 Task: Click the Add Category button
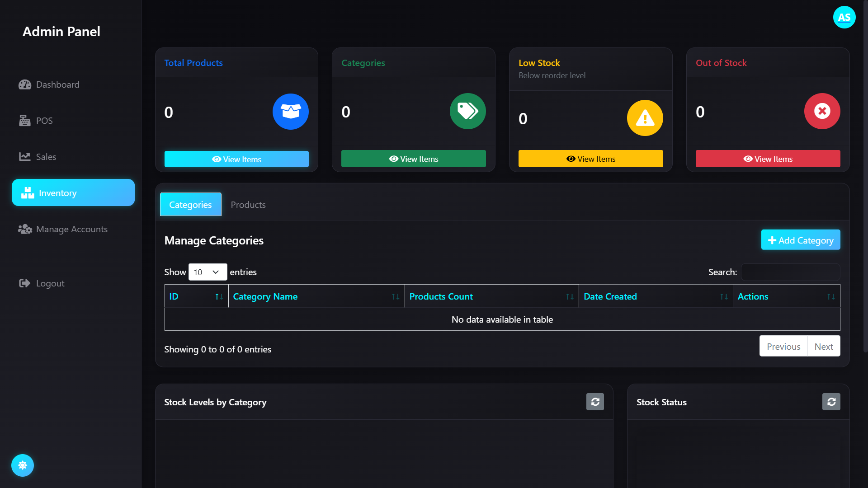coord(800,240)
